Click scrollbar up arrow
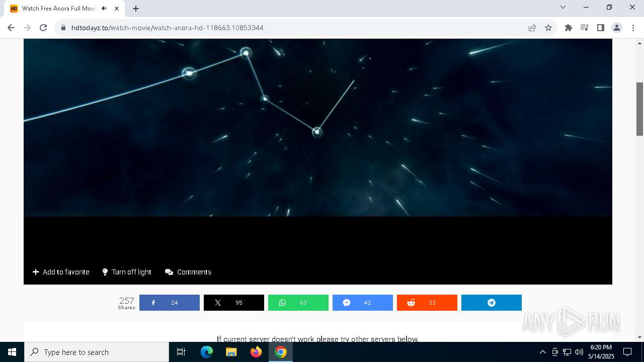Image resolution: width=644 pixels, height=362 pixels. (639, 43)
